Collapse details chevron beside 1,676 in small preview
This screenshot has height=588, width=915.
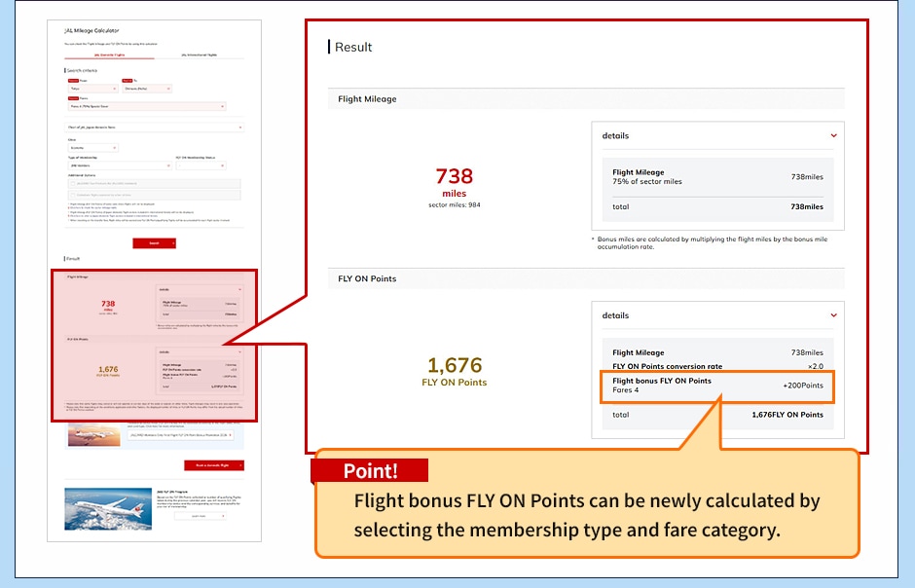(239, 351)
